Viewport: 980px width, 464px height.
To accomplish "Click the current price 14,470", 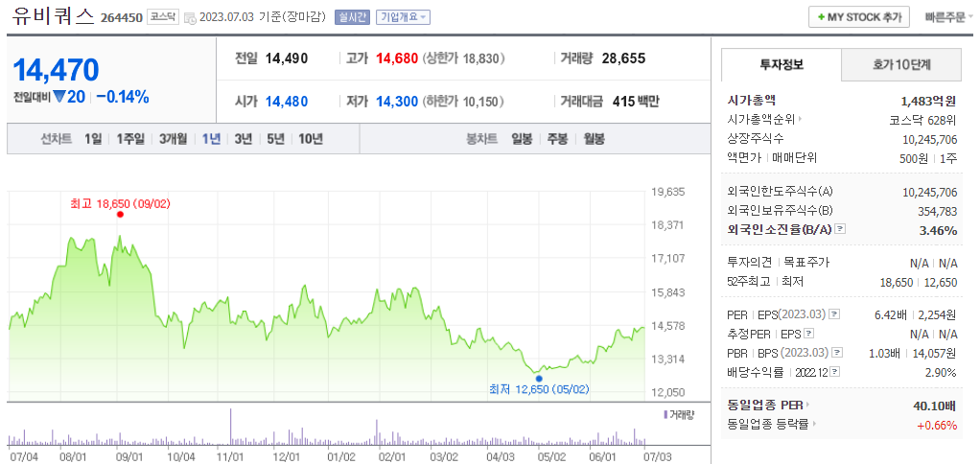I will coord(56,70).
